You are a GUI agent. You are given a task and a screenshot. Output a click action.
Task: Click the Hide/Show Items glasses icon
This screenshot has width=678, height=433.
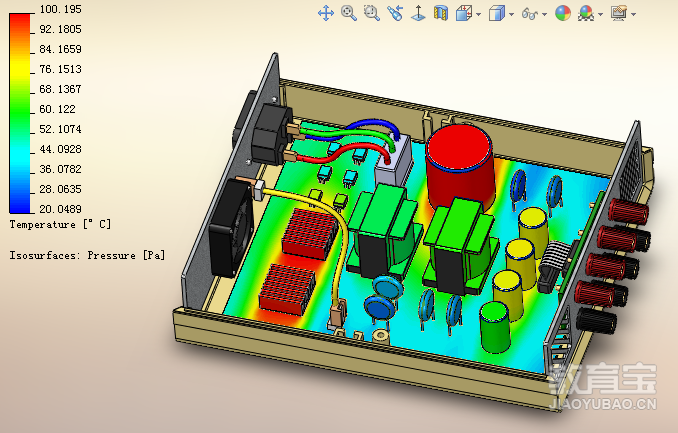coord(530,13)
